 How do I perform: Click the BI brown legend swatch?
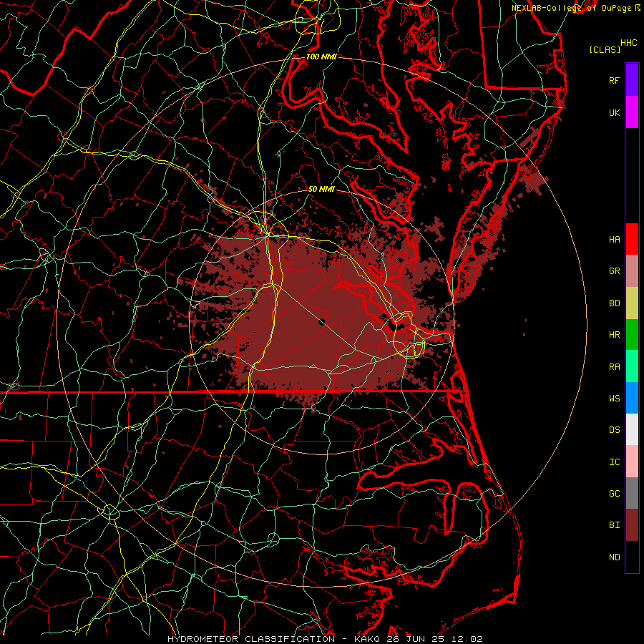[632, 525]
